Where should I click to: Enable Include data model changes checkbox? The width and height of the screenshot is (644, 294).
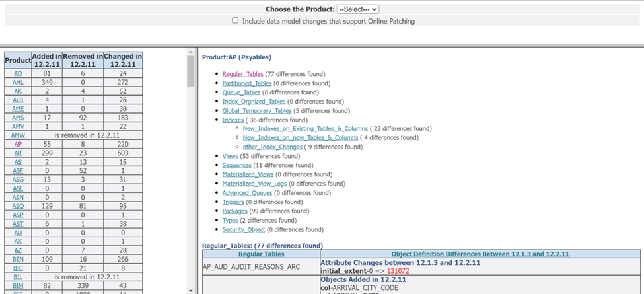click(235, 20)
